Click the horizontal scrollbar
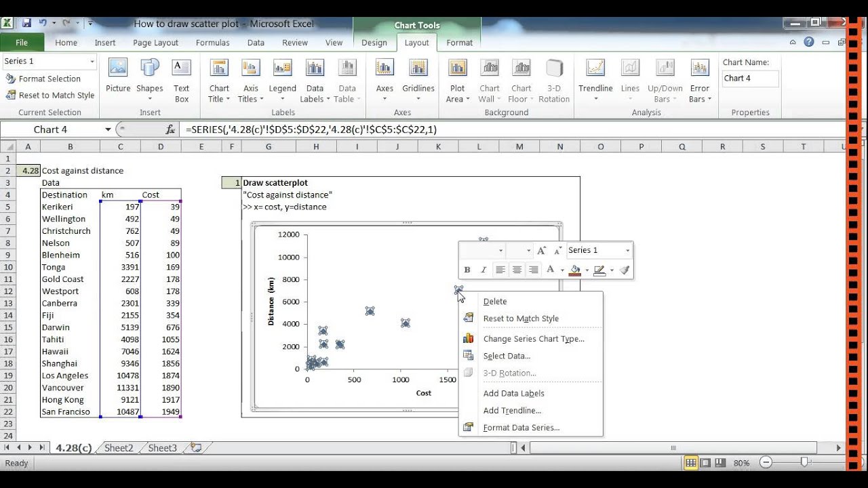 (673, 447)
